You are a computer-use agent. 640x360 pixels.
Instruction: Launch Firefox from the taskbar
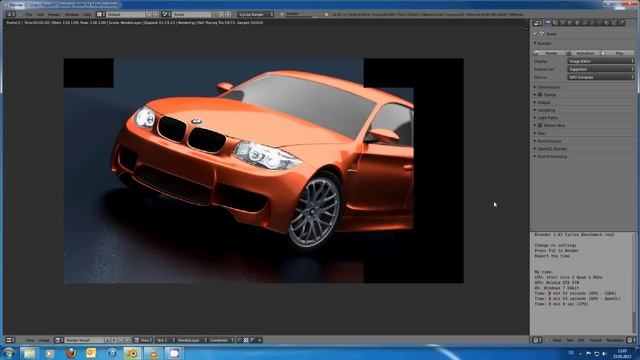tap(71, 353)
